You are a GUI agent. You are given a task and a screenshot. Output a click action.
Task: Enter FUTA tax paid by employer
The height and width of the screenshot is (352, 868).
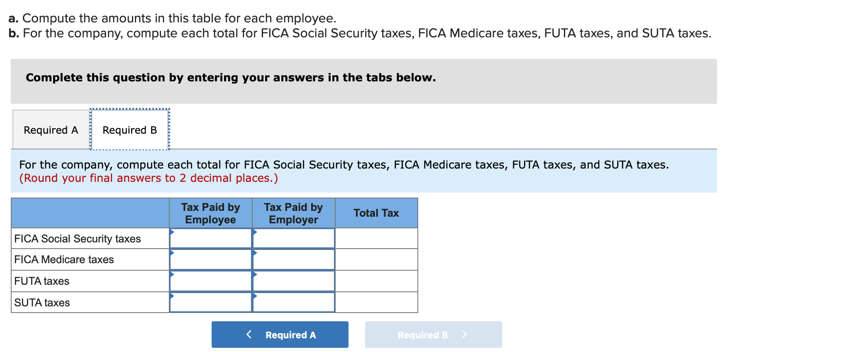294,281
